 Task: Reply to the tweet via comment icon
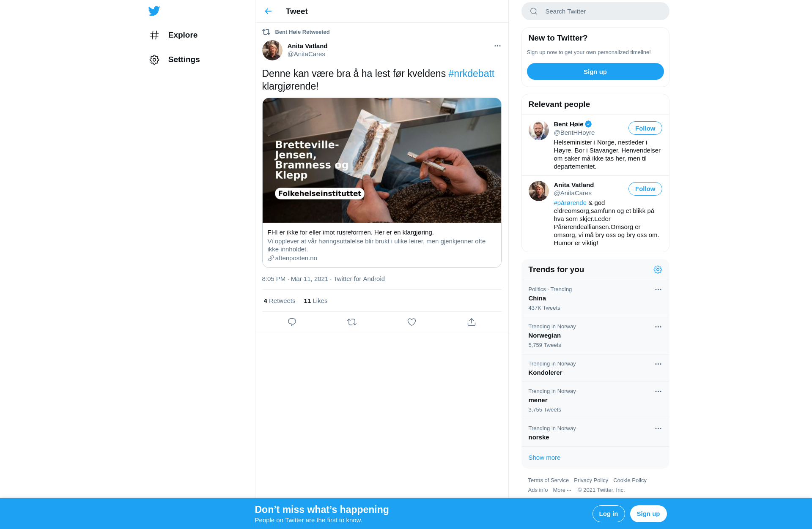point(292,322)
